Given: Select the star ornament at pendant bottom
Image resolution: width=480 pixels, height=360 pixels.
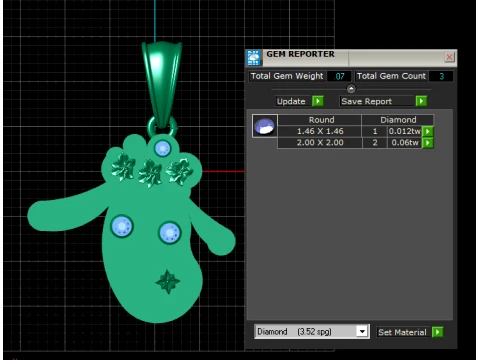Looking at the screenshot, I should click(x=168, y=282).
